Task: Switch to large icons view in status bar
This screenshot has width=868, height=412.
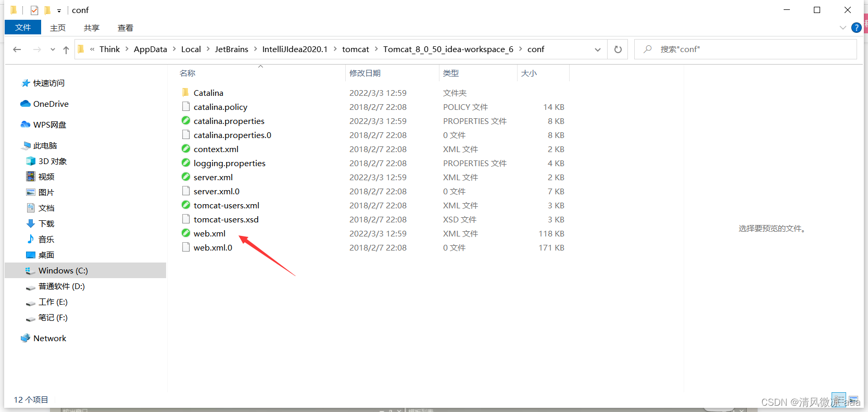Action: tap(853, 399)
